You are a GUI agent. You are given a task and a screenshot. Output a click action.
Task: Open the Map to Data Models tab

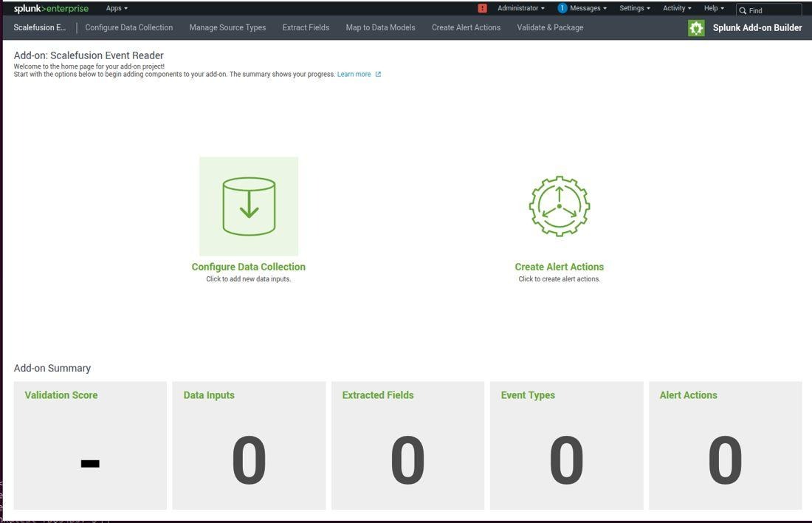coord(381,27)
